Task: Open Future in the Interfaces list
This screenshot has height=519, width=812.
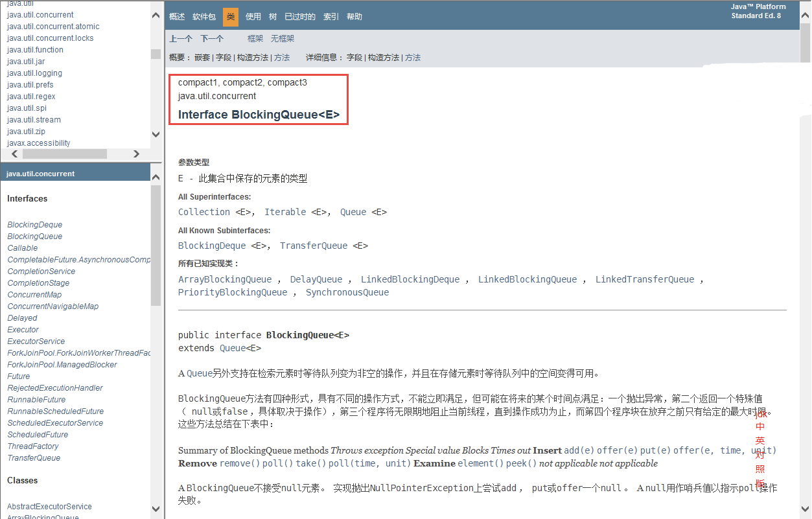Action: tap(19, 376)
